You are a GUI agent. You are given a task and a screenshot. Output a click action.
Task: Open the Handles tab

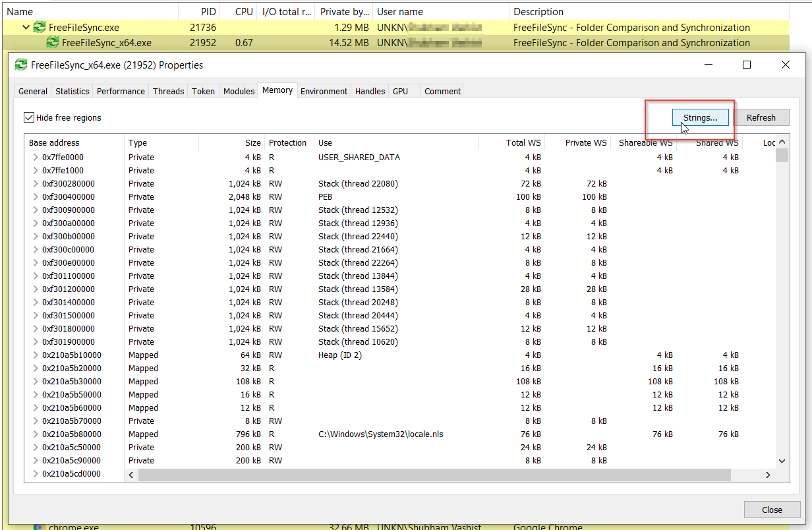click(x=370, y=92)
